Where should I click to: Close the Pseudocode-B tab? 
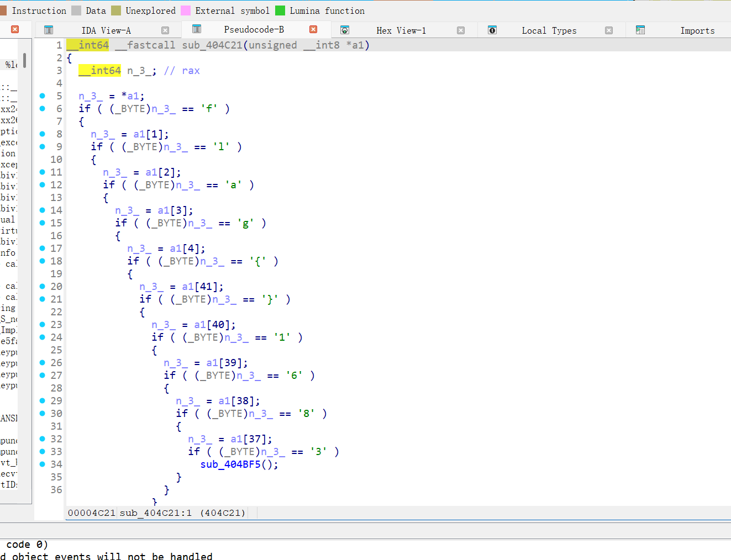pyautogui.click(x=313, y=29)
